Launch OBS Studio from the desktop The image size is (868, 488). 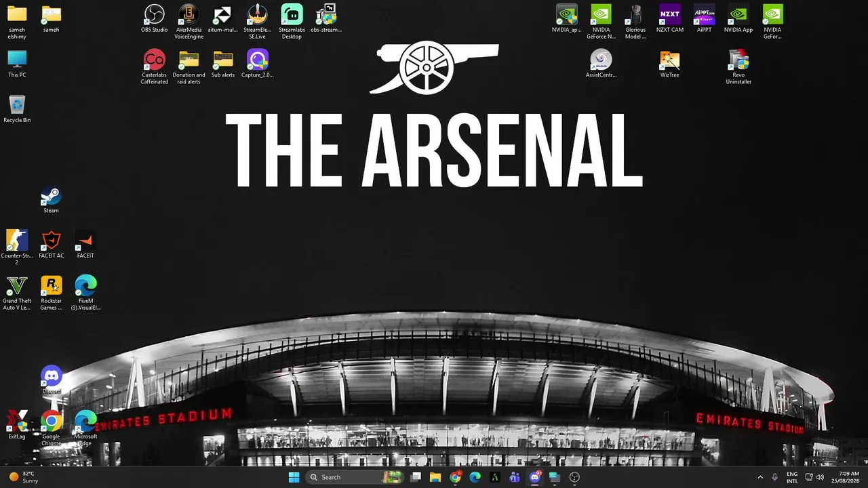[154, 19]
